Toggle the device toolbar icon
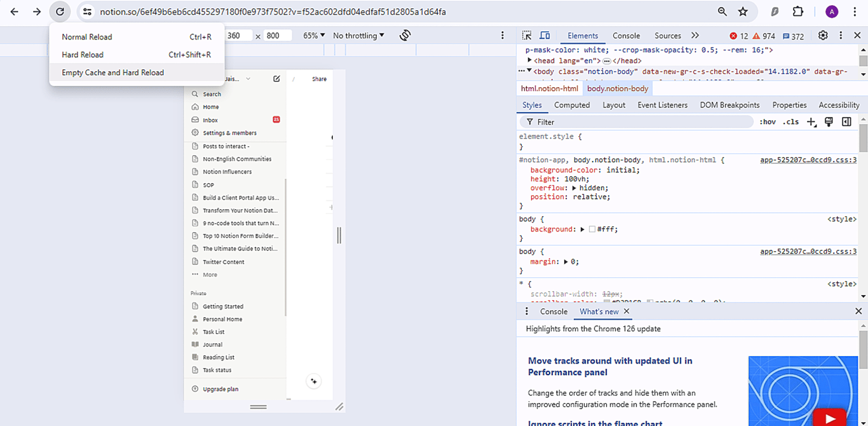The image size is (868, 426). coord(545,36)
